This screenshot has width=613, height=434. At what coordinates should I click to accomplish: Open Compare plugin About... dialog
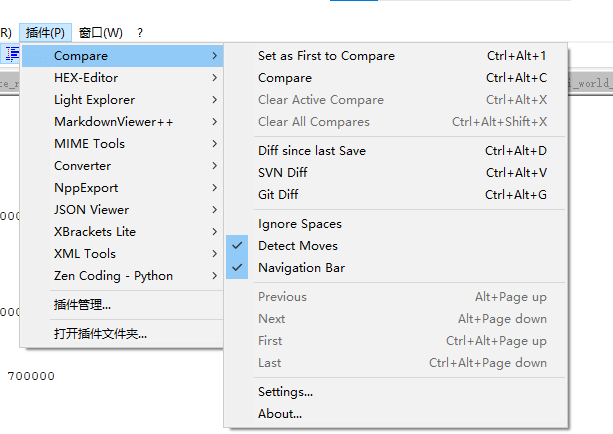280,414
